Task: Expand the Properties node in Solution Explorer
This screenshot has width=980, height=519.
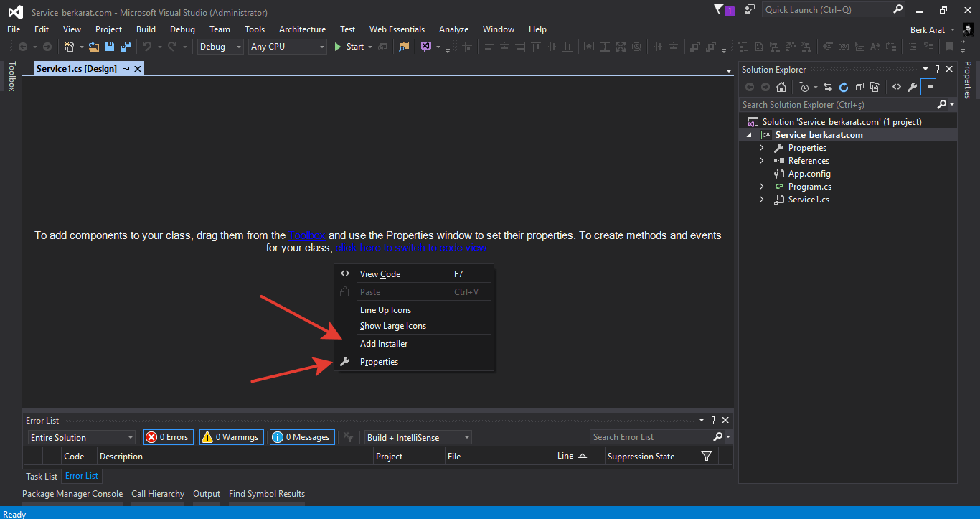Action: point(762,148)
